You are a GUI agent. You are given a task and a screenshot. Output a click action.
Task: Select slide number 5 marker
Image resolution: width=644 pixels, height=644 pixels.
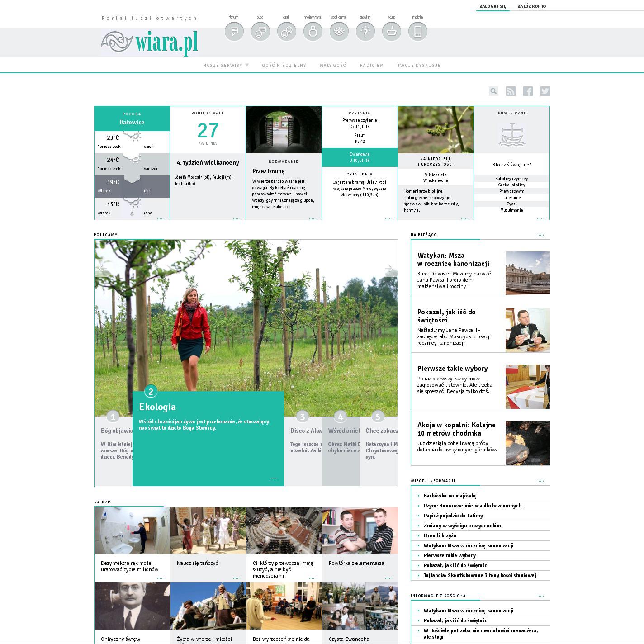point(378,417)
